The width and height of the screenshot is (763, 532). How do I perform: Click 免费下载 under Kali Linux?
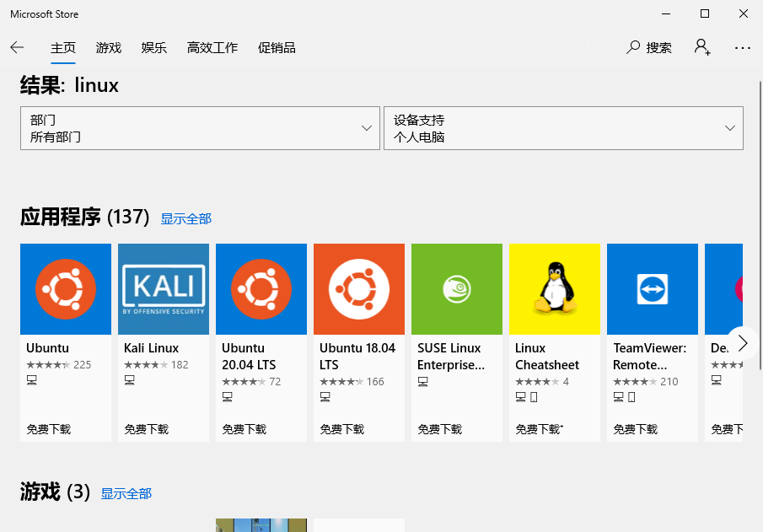[147, 429]
